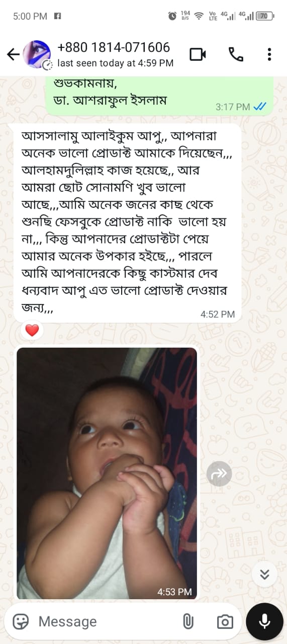Focus the Message input field
287x644 pixels.
tap(106, 621)
